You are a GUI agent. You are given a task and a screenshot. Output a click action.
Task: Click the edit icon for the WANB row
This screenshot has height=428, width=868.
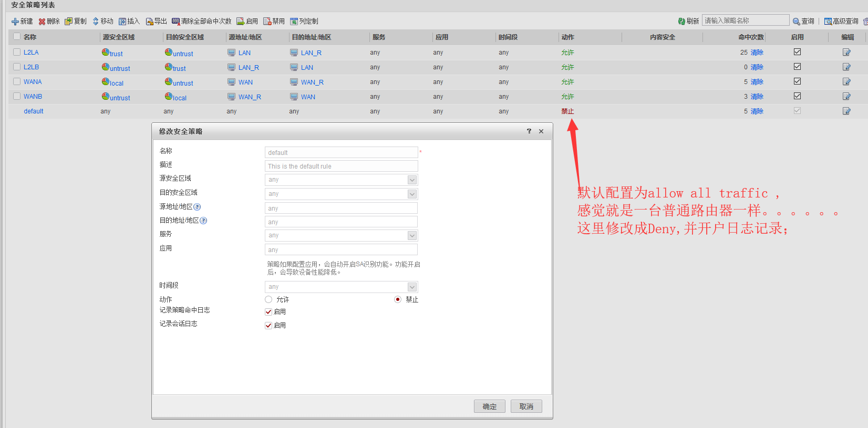[846, 97]
